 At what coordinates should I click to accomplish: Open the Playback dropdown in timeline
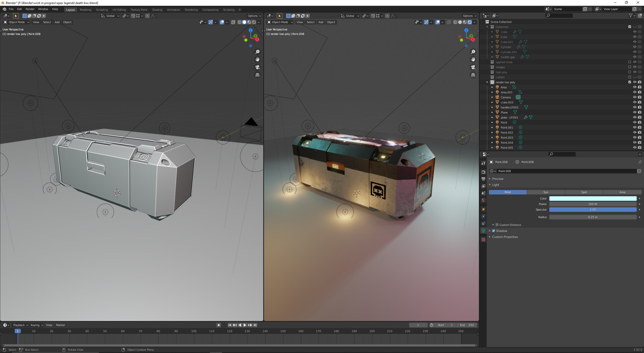pos(20,325)
